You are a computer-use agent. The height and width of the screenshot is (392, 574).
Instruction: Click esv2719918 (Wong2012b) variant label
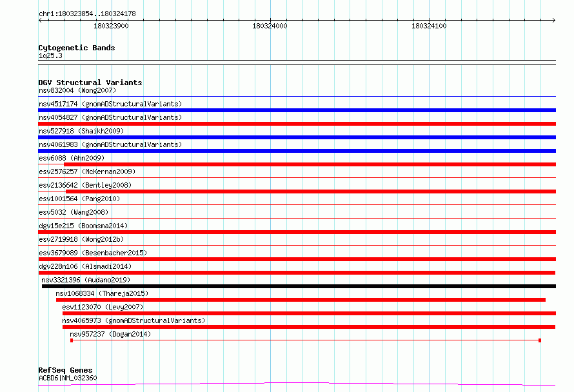pyautogui.click(x=81, y=239)
